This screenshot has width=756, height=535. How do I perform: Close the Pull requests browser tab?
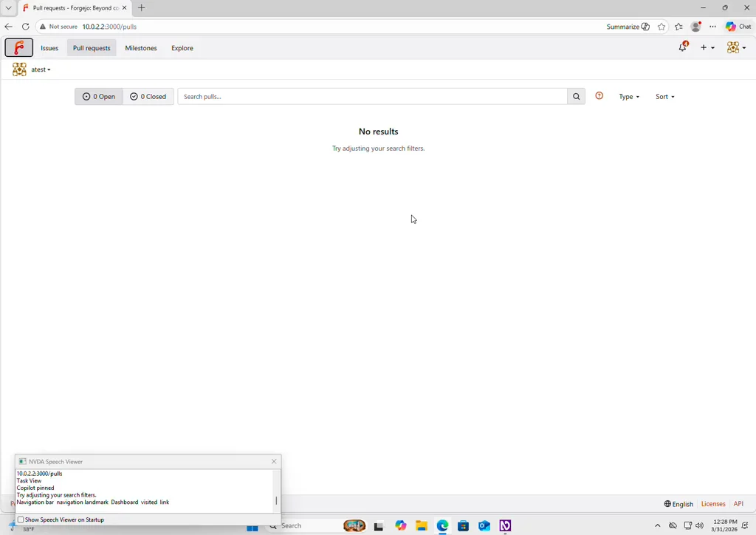click(x=124, y=7)
